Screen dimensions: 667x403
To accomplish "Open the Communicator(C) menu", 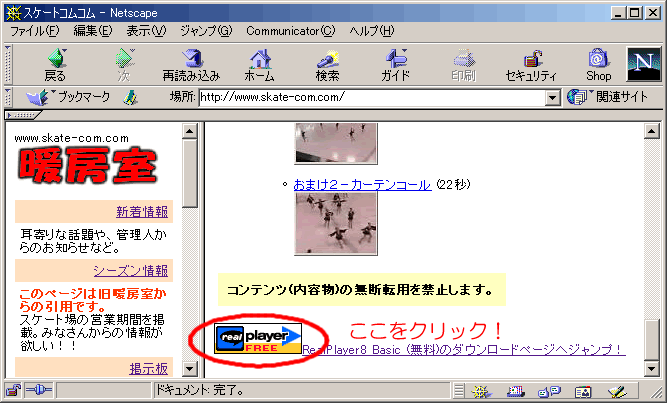I will 291,31.
